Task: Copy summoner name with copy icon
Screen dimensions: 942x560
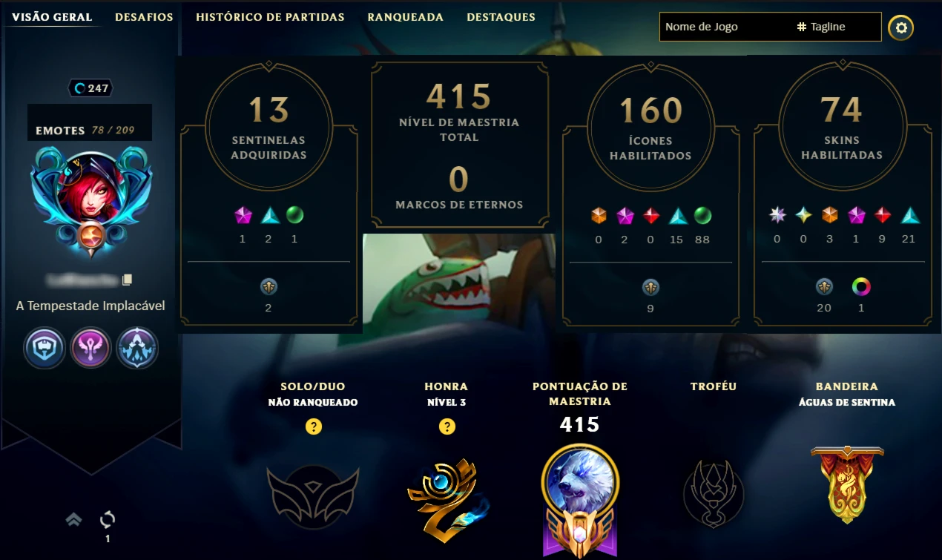Action: (x=127, y=280)
